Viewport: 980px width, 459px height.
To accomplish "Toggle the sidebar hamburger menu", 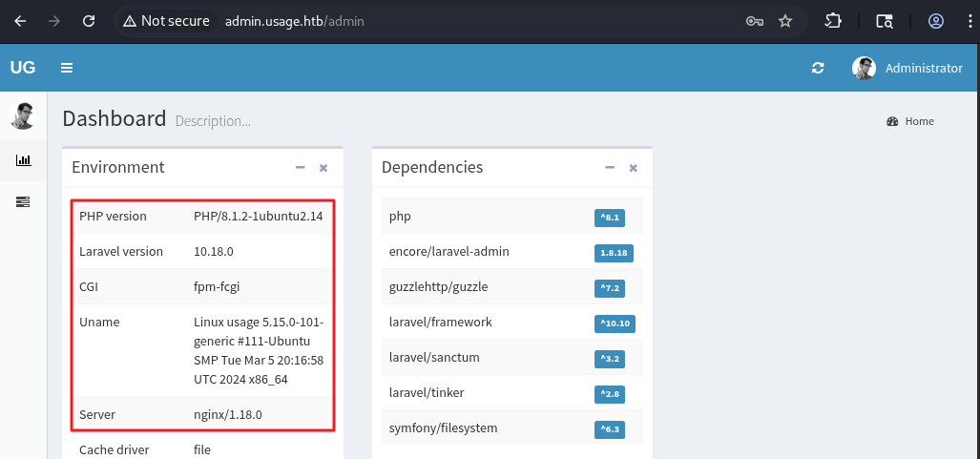I will 67,68.
